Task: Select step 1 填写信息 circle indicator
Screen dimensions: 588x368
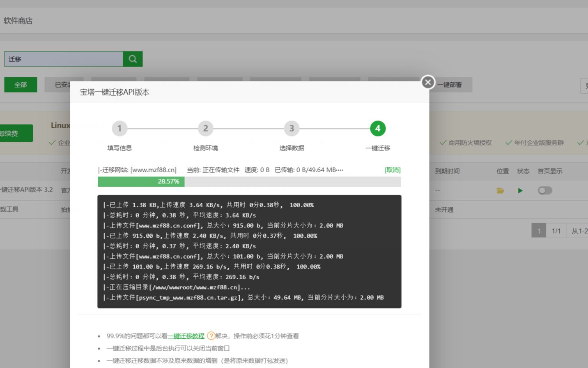Action: click(x=119, y=128)
